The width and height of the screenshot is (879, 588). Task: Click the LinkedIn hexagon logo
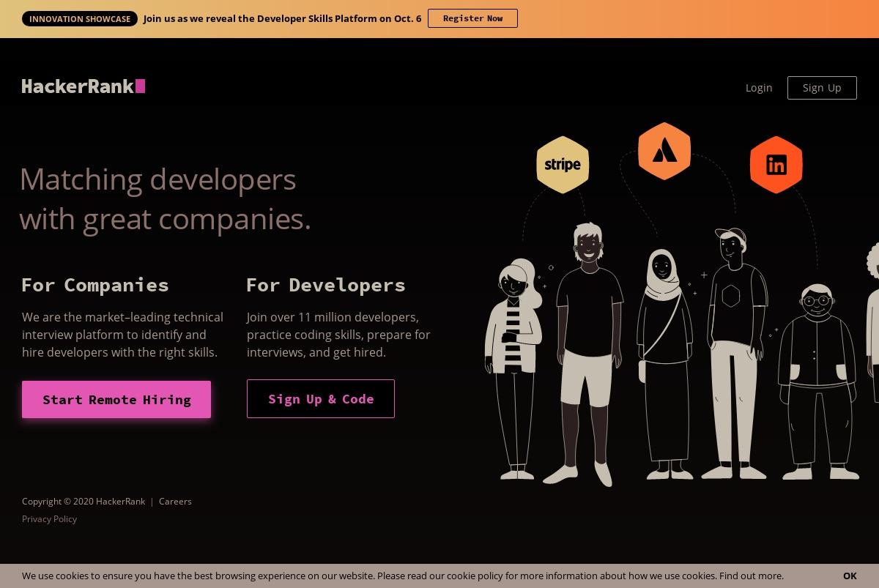pos(776,165)
